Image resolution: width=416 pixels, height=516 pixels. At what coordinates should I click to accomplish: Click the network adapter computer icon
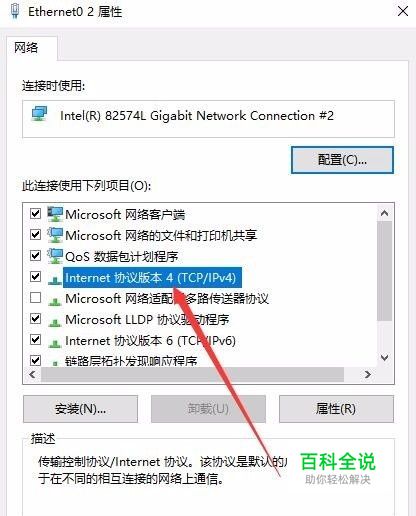pyautogui.click(x=39, y=114)
